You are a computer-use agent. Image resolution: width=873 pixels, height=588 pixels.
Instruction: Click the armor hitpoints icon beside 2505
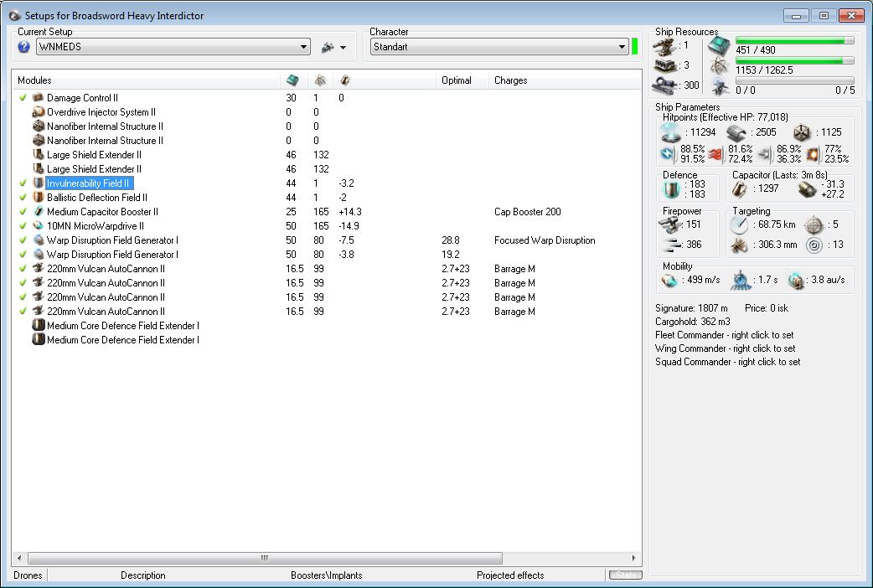(x=736, y=132)
